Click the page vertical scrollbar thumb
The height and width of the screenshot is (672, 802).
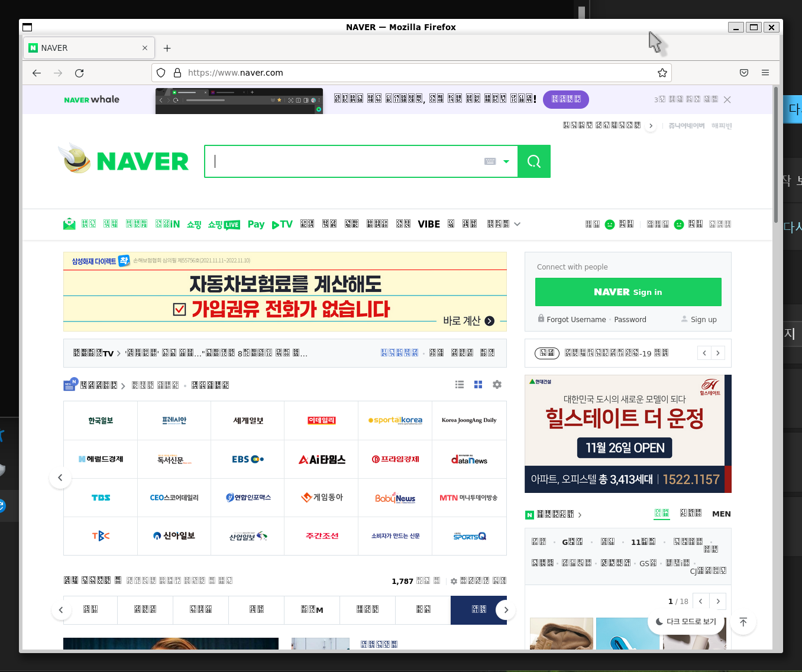click(776, 155)
